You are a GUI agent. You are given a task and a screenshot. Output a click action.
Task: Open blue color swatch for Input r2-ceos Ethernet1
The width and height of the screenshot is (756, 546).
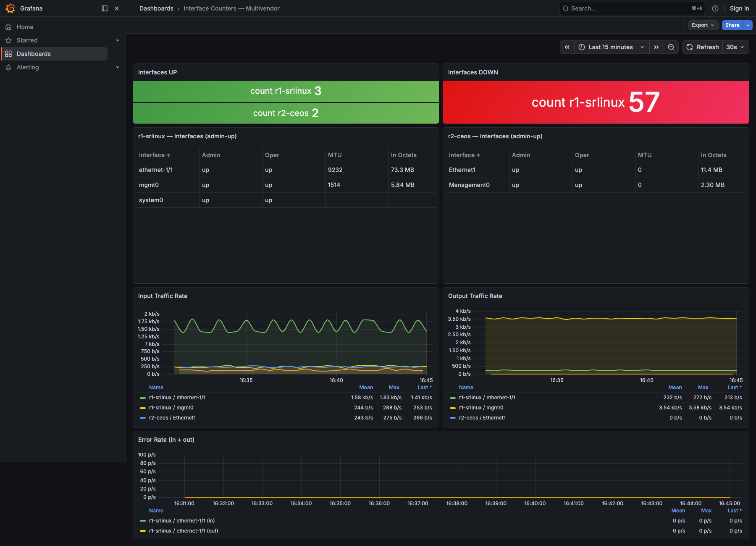coord(143,418)
